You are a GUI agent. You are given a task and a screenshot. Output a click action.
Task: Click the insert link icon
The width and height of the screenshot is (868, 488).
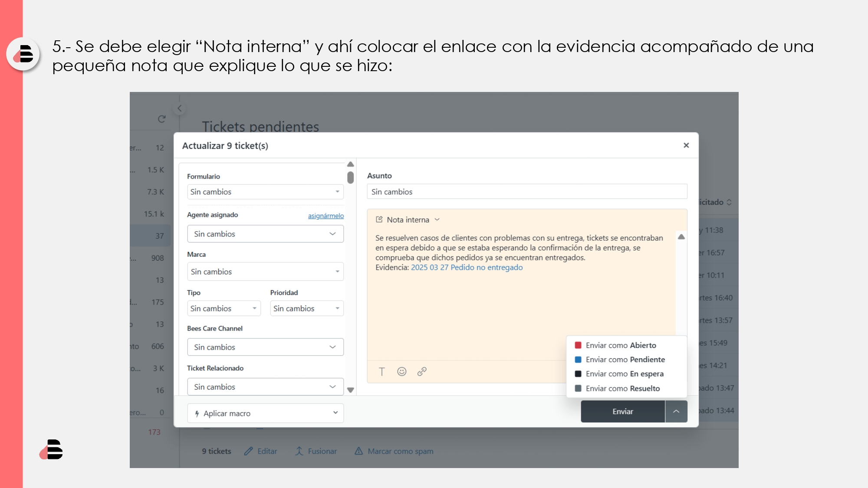422,371
